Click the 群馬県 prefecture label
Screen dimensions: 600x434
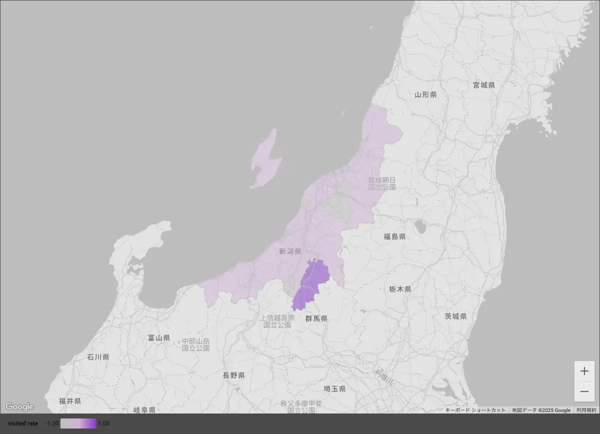click(317, 318)
